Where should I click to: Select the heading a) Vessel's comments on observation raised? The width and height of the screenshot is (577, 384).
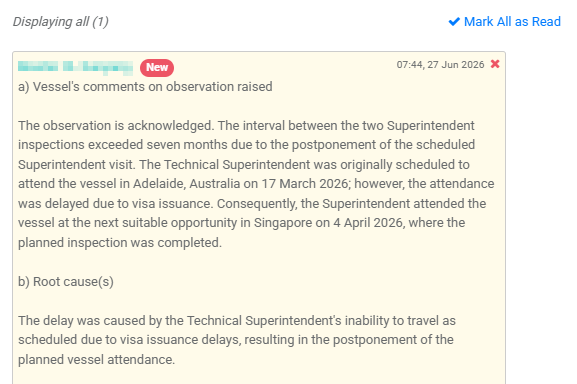pos(145,87)
